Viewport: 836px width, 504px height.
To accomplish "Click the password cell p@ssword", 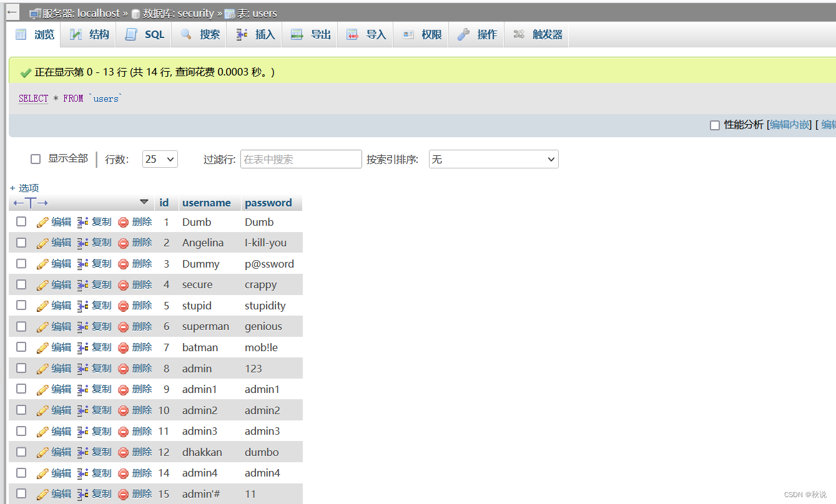I will pos(269,264).
